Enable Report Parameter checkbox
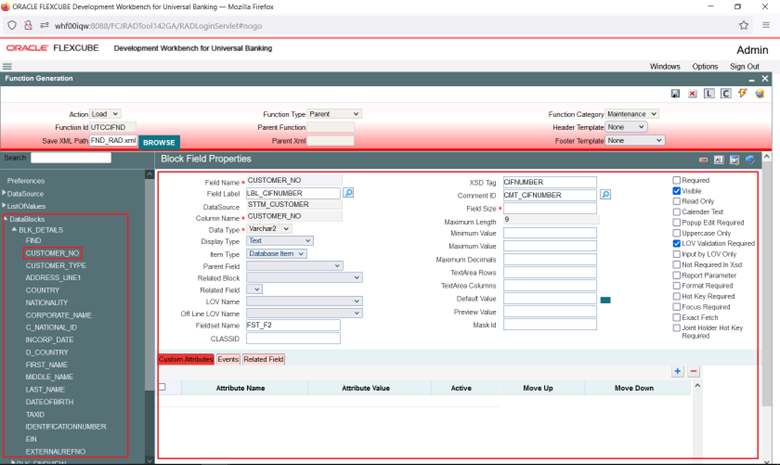 pos(677,275)
